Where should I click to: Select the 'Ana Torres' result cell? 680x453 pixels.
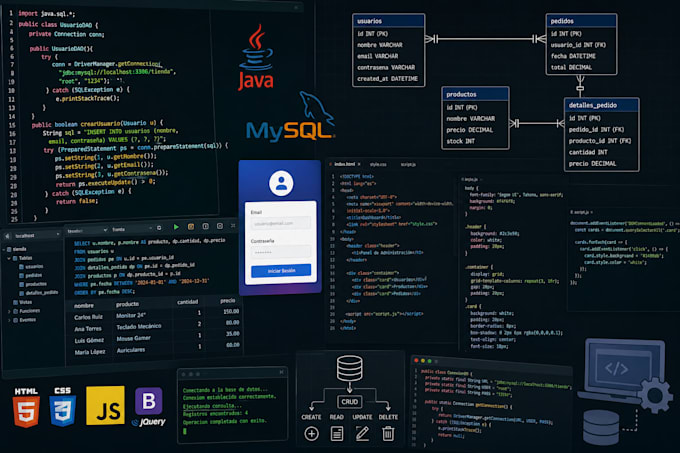click(x=88, y=329)
